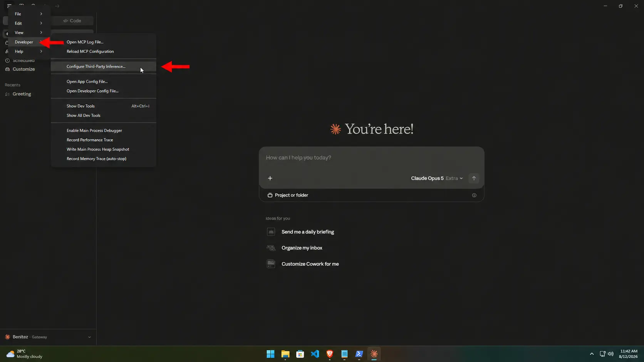Select Show All Dev Tools
The image size is (644, 362).
[x=104, y=115]
